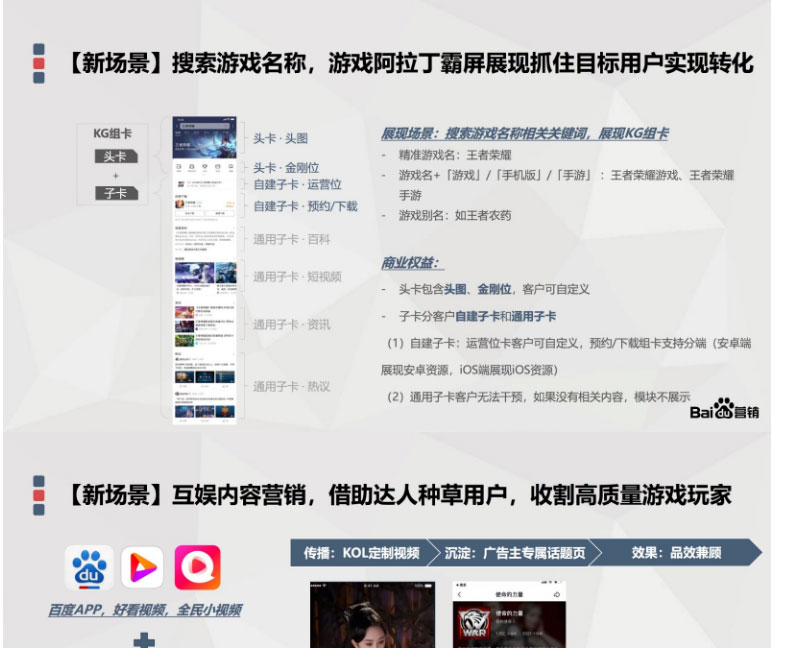Screen dimensions: 792x648
Task: Click the 头卡 dark tag in KG组卡 box
Action: (x=116, y=157)
